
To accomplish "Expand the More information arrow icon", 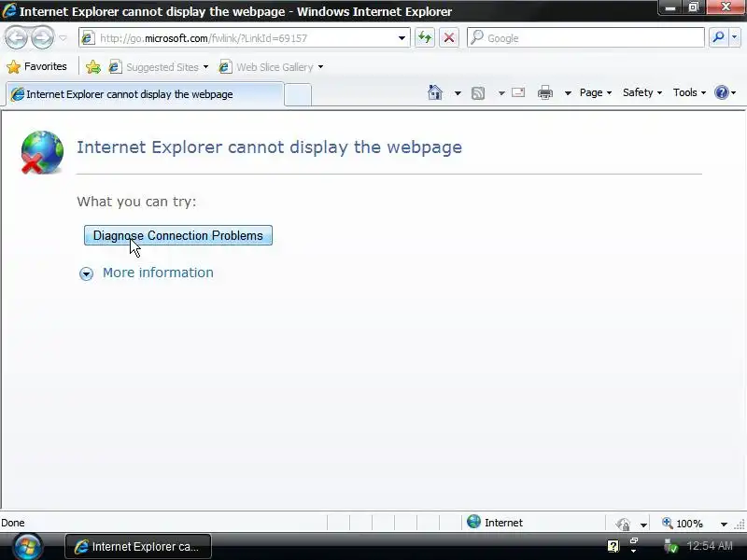I will coord(86,273).
